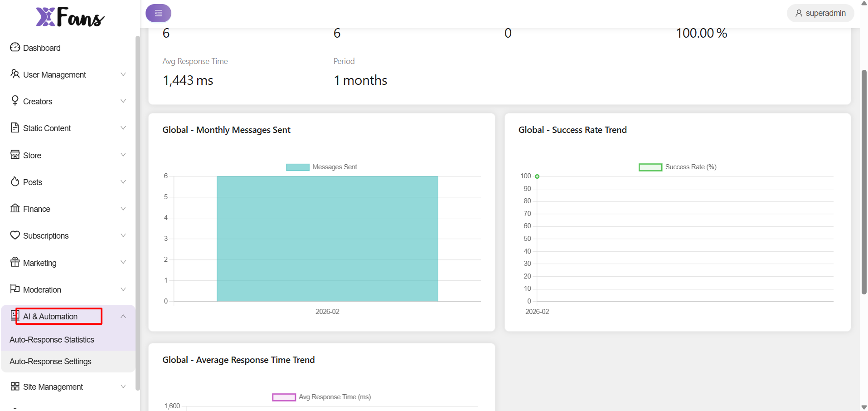Click the Subscriptions heart icon

[x=15, y=235]
